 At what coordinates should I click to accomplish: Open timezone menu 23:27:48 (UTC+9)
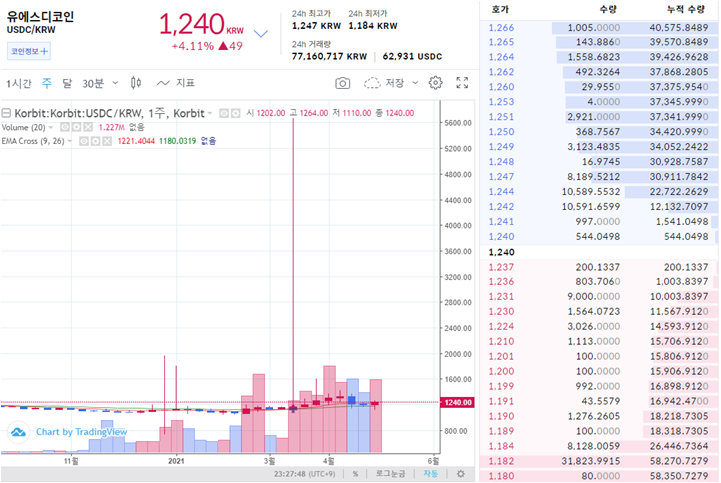(304, 473)
